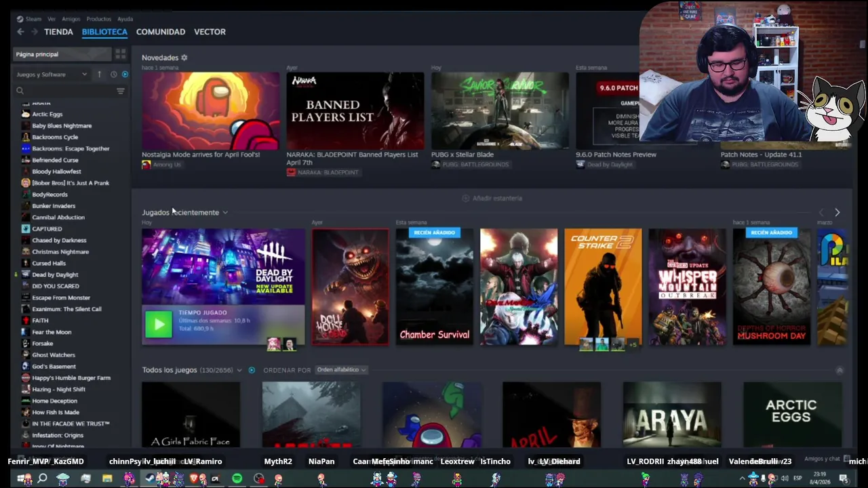Open Windows taskbar search
Image resolution: width=868 pixels, height=488 pixels.
(x=42, y=479)
